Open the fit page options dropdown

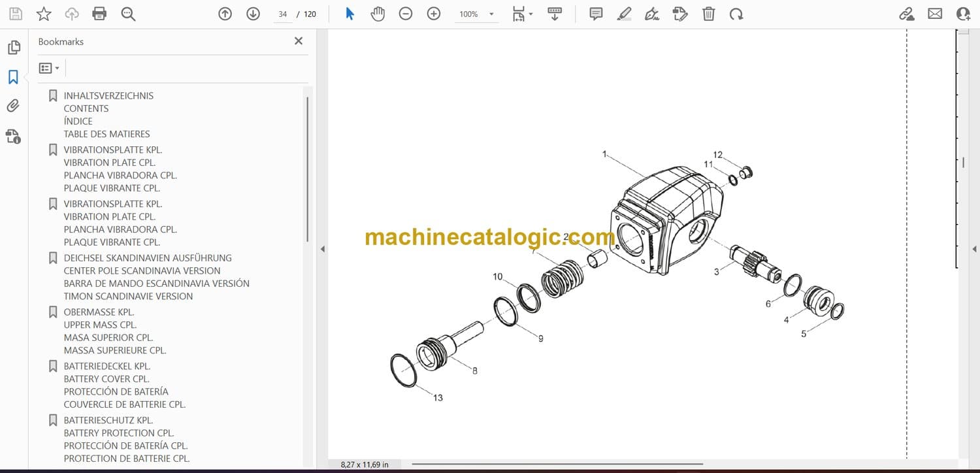[x=522, y=14]
